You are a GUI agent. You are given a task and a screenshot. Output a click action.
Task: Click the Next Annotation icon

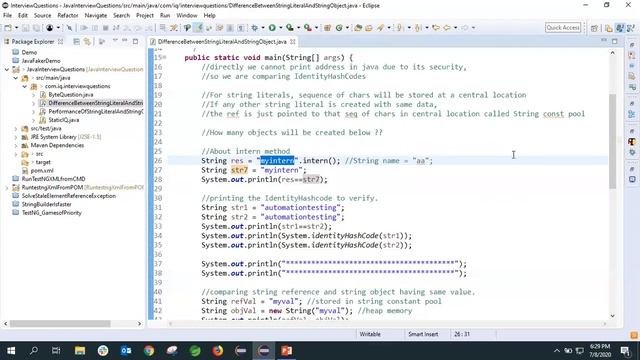[400, 28]
